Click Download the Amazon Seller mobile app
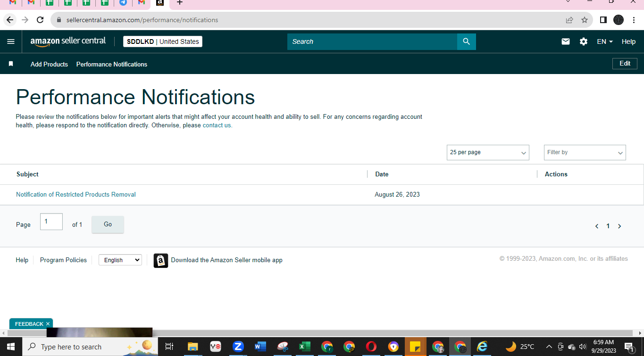This screenshot has width=644, height=356. [x=226, y=260]
